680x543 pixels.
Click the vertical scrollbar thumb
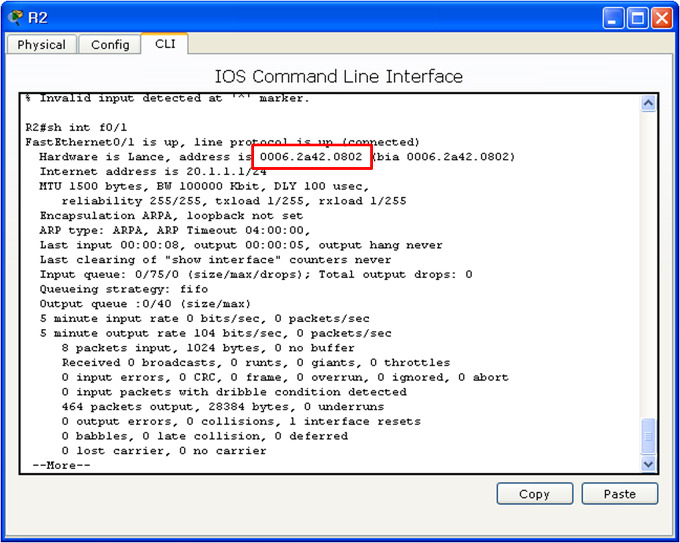coord(648,437)
